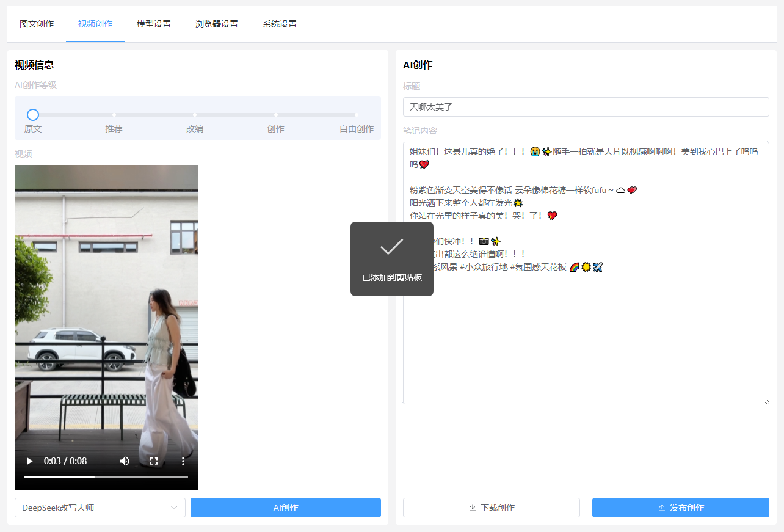Image resolution: width=784 pixels, height=532 pixels.
Task: Click the download arrow icon on 下载创作
Action: click(x=472, y=508)
